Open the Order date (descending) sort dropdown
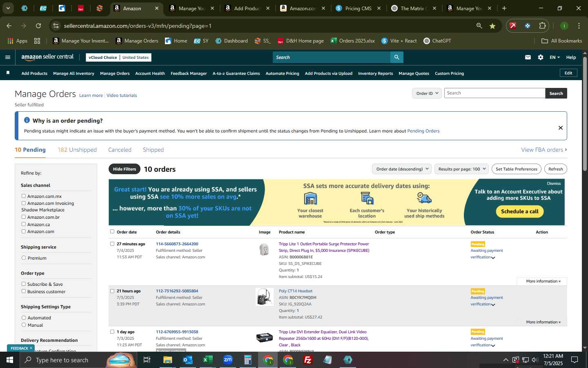The image size is (588, 368). [x=402, y=169]
